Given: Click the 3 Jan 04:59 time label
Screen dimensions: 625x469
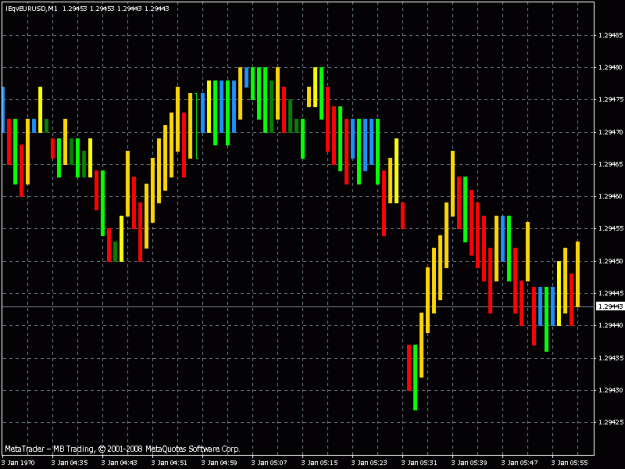Looking at the screenshot, I should 219,463.
